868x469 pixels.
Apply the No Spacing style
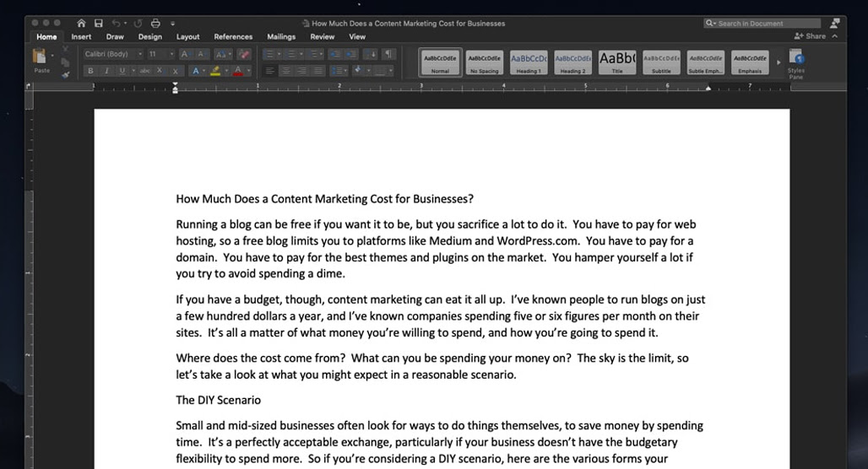click(x=485, y=62)
